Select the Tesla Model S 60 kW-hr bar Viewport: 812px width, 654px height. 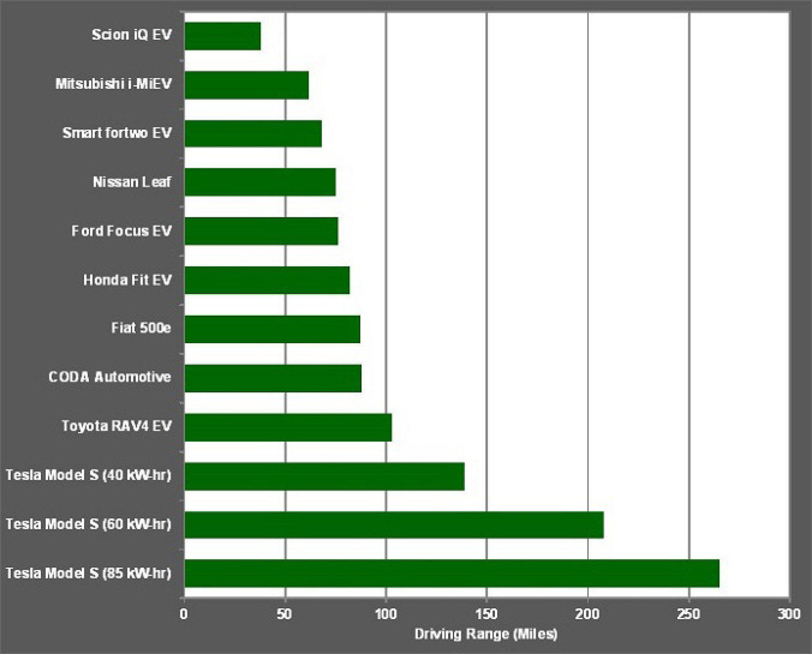coord(394,525)
